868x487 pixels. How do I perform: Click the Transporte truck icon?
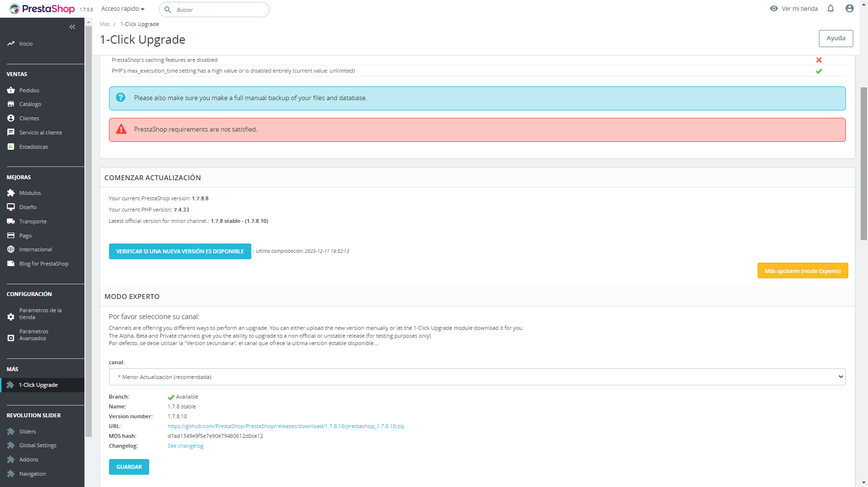11,221
